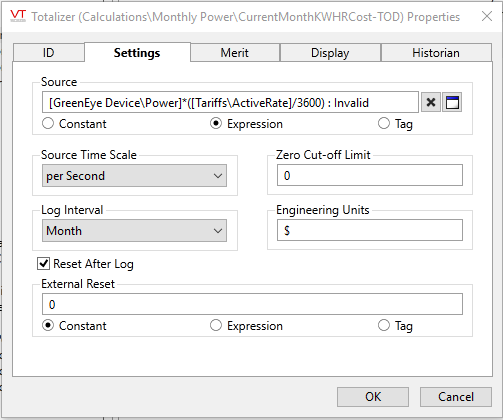Focus the Zero Cut-off Limit field

pyautogui.click(x=370, y=175)
